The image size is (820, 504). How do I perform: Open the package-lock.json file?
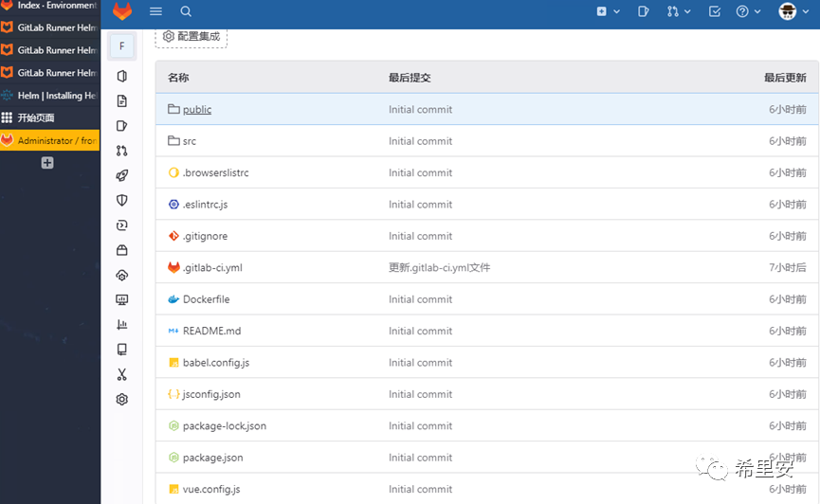pos(225,425)
